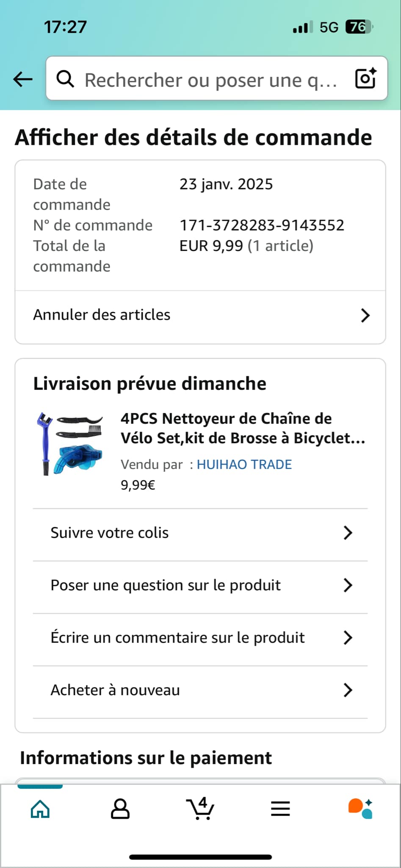Tap the back arrow icon
The height and width of the screenshot is (868, 401).
[x=23, y=79]
